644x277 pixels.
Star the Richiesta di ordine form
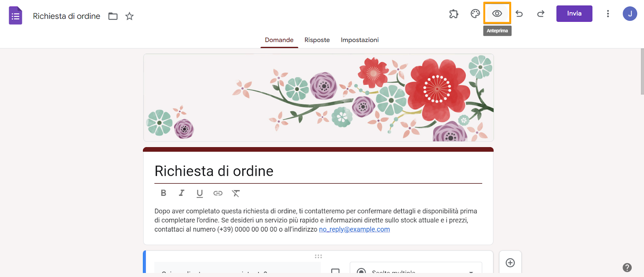(129, 16)
